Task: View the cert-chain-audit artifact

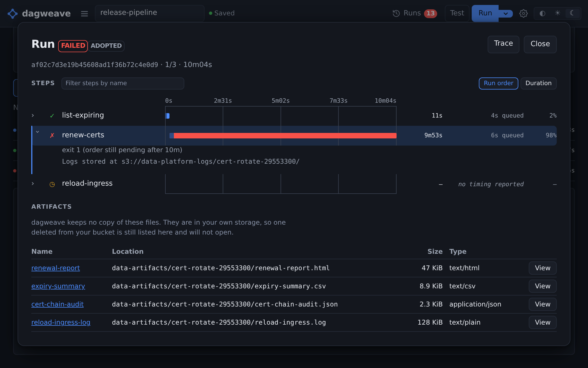Action: coord(542,304)
